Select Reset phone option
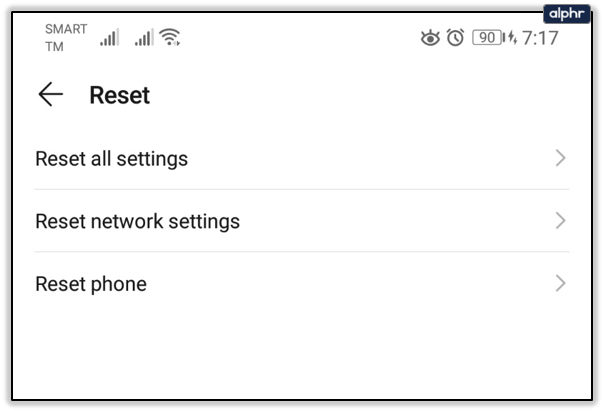Image resolution: width=604 pixels, height=412 pixels. [x=302, y=283]
